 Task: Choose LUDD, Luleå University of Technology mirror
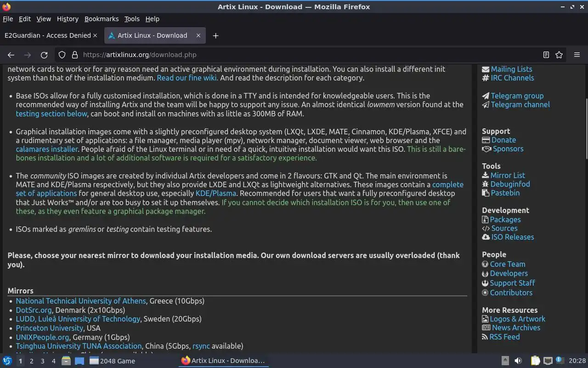coord(78,319)
